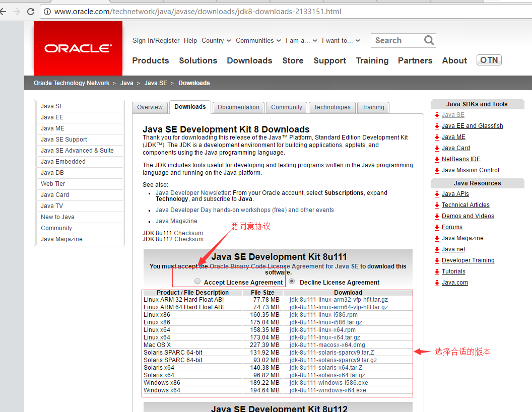This screenshot has width=532, height=412.
Task: Click download arrow icon beside NetBeans IDE
Action: click(437, 159)
